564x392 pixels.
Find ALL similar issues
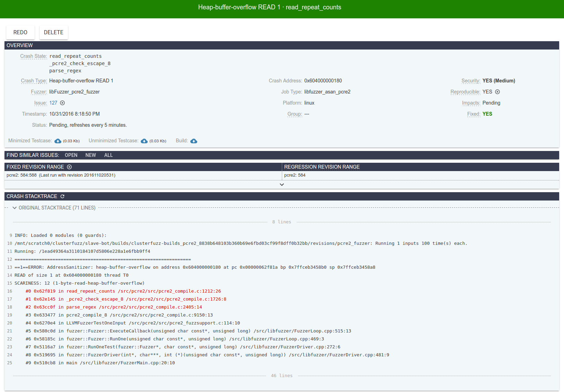tap(109, 155)
